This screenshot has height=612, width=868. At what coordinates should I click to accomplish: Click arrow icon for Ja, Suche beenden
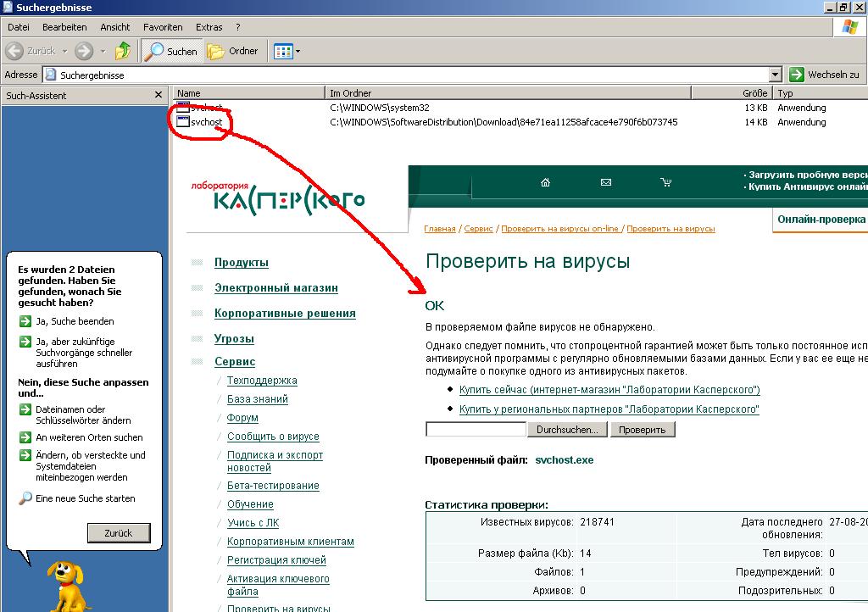[25, 321]
